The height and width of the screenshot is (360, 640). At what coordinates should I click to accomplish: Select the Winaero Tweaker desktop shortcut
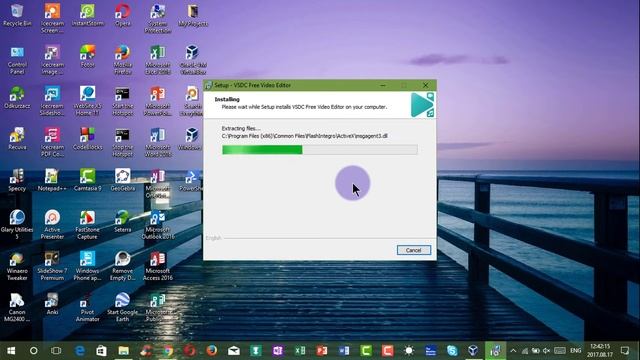coord(17,266)
